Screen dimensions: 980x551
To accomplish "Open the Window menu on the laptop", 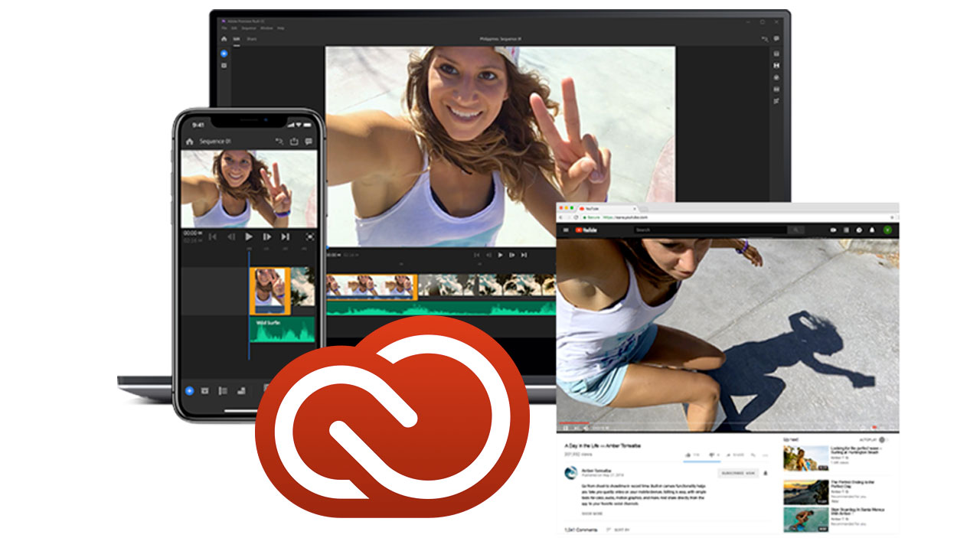I will (x=266, y=28).
